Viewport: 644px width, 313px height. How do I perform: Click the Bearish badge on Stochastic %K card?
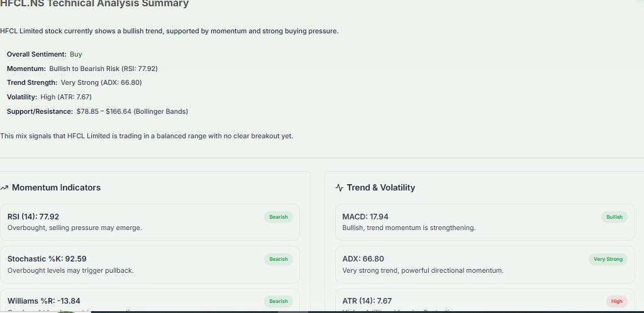point(279,259)
